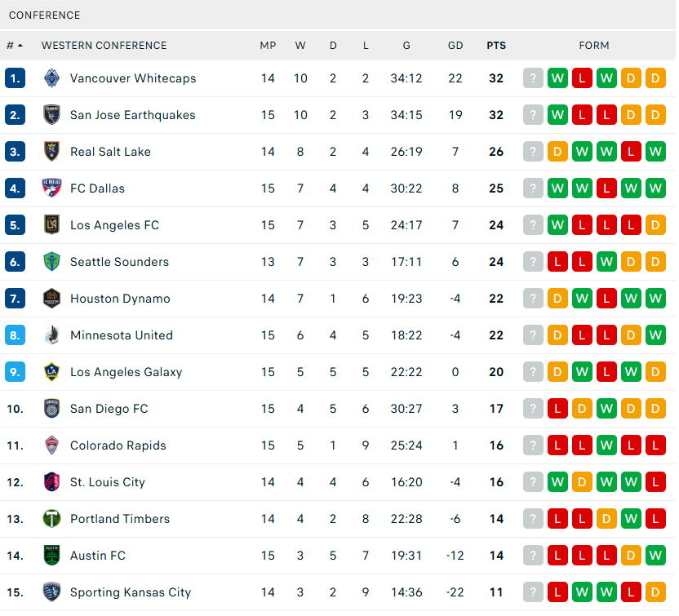Click the Sporting Kansas City shield logo
Viewport: 679px width, 616px height.
point(52,592)
